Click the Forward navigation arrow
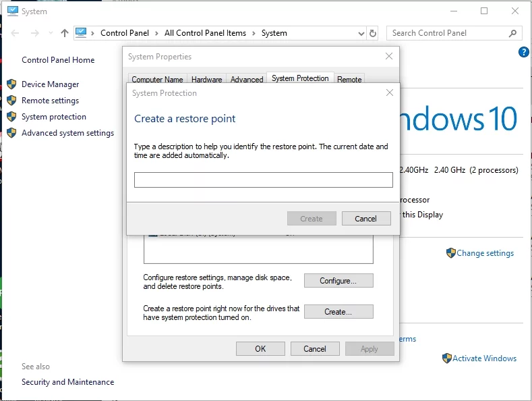This screenshot has height=401, width=532. pos(35,33)
